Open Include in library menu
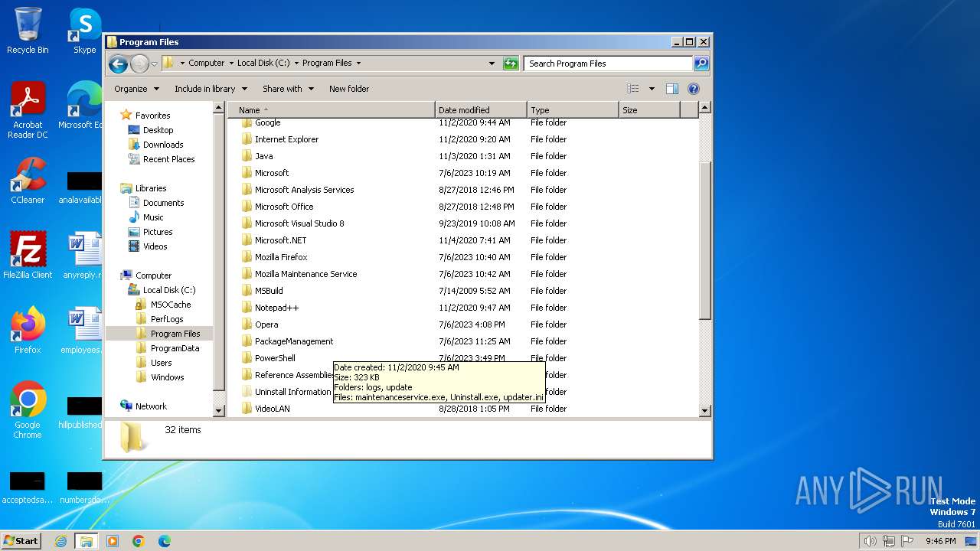980x551 pixels. pos(211,89)
